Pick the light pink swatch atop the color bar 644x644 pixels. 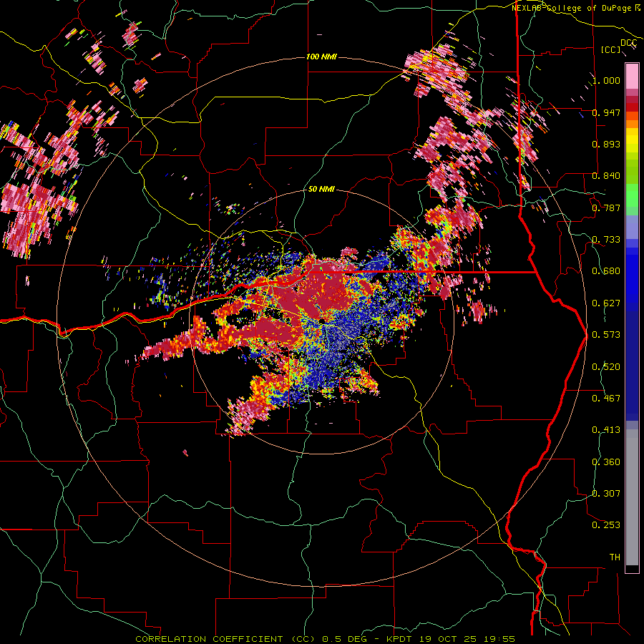coord(632,77)
